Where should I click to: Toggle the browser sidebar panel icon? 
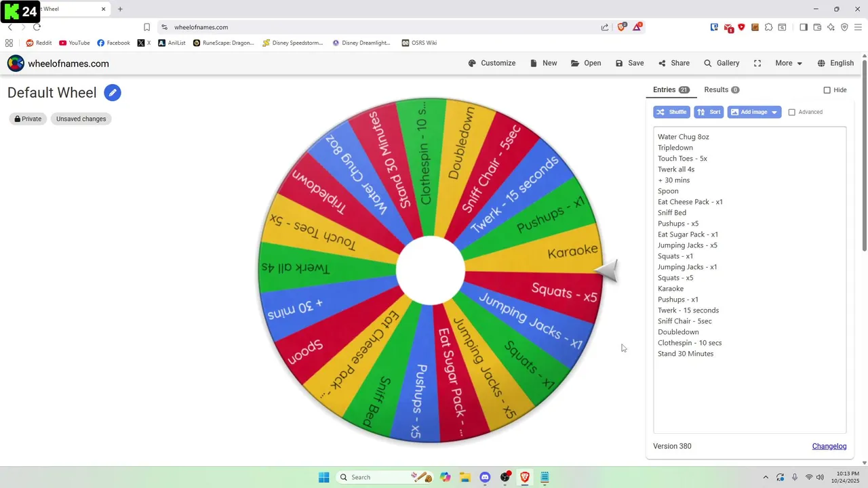click(x=804, y=27)
